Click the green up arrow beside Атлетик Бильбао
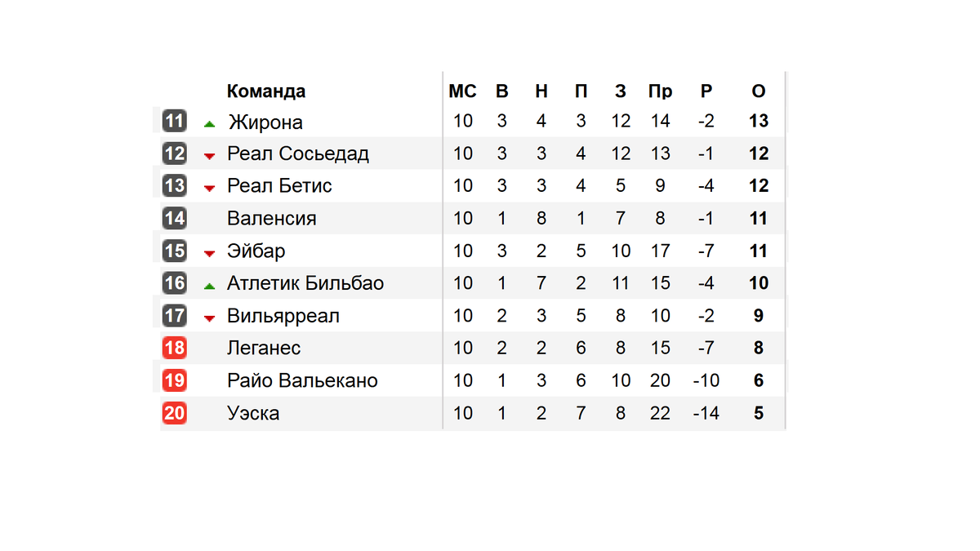Screen dimensions: 980x551 click(x=209, y=286)
